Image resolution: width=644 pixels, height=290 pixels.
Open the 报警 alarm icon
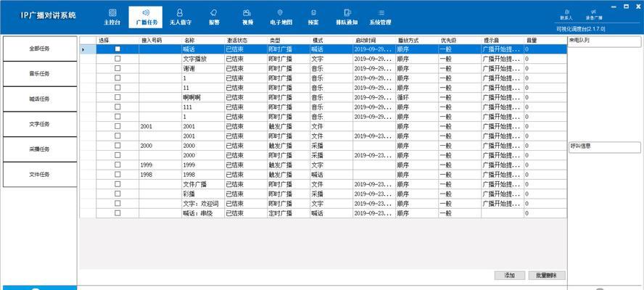pyautogui.click(x=213, y=17)
